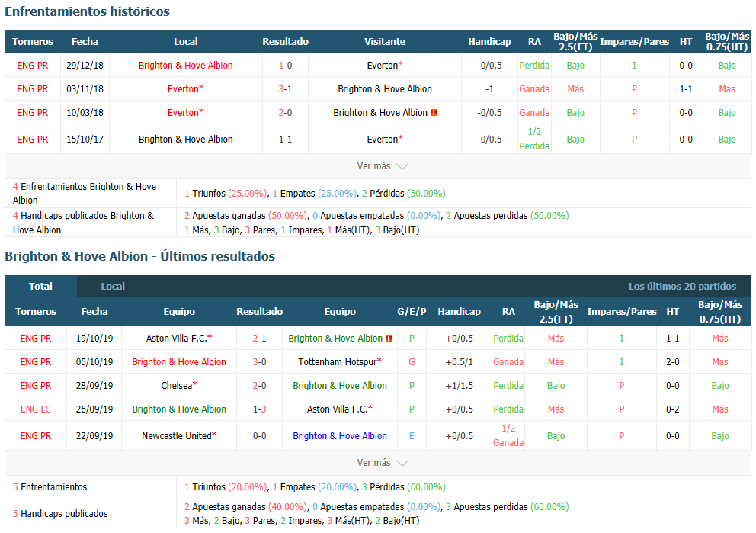The width and height of the screenshot is (756, 533).
Task: Click the '5 Enfrentamientos' summary label
Action: [x=50, y=487]
